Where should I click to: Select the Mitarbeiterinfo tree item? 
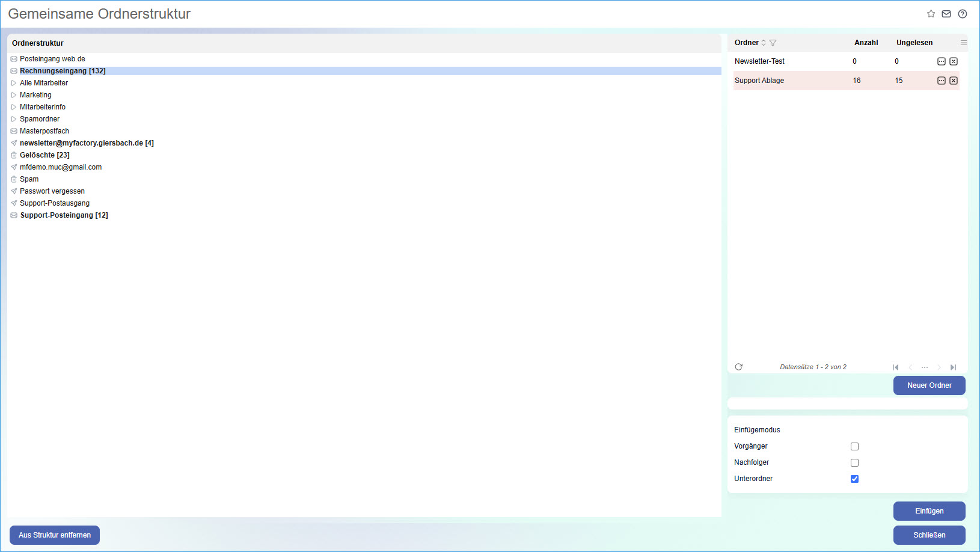point(43,107)
